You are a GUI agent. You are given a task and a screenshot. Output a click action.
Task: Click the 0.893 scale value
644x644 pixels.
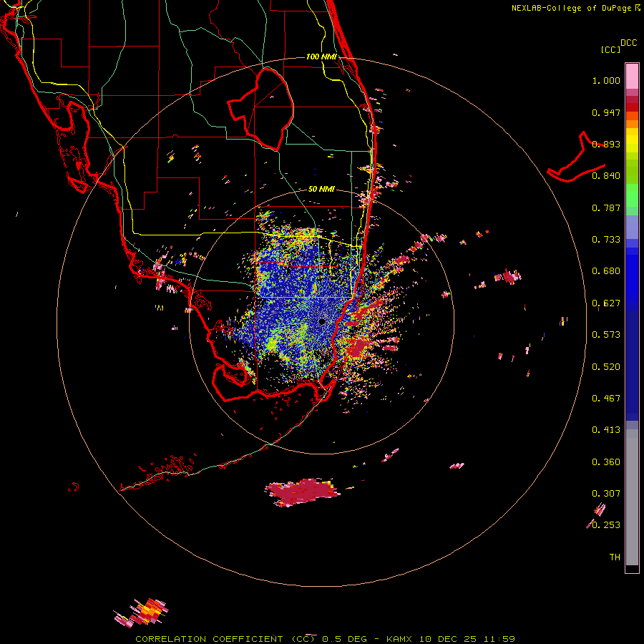606,144
